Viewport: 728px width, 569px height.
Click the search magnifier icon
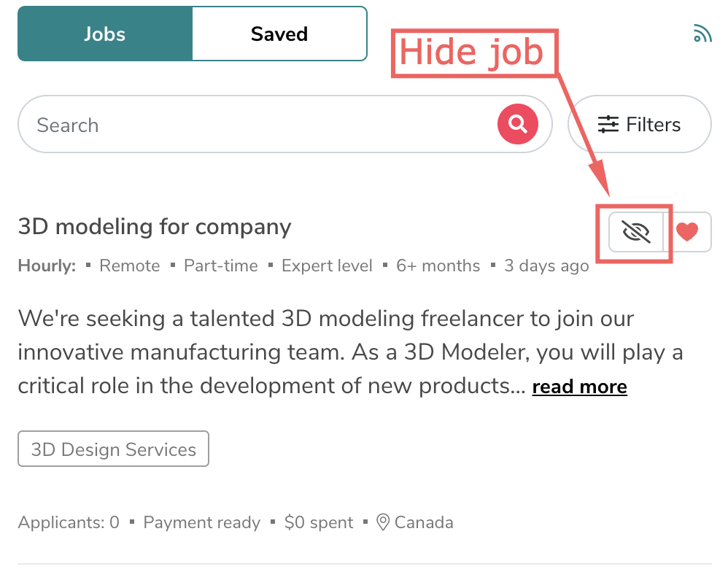[518, 124]
